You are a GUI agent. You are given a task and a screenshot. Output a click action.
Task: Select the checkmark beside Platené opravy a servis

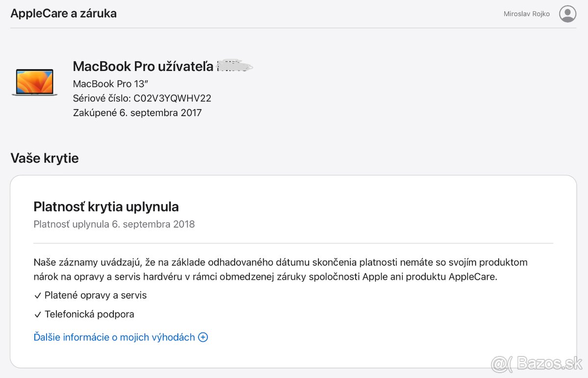[x=37, y=295]
